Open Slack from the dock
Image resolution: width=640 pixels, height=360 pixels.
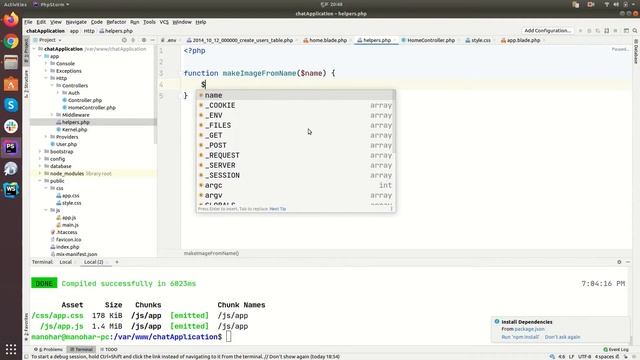(x=11, y=126)
